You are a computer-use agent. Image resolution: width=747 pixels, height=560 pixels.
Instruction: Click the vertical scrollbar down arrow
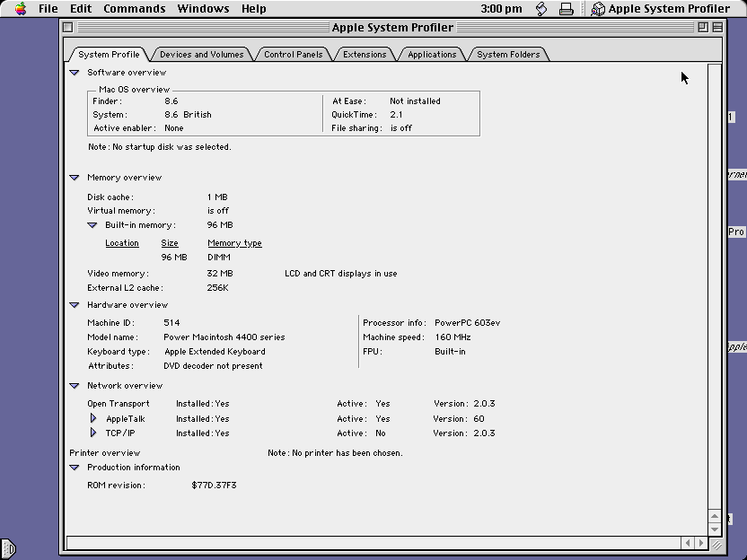pos(714,529)
